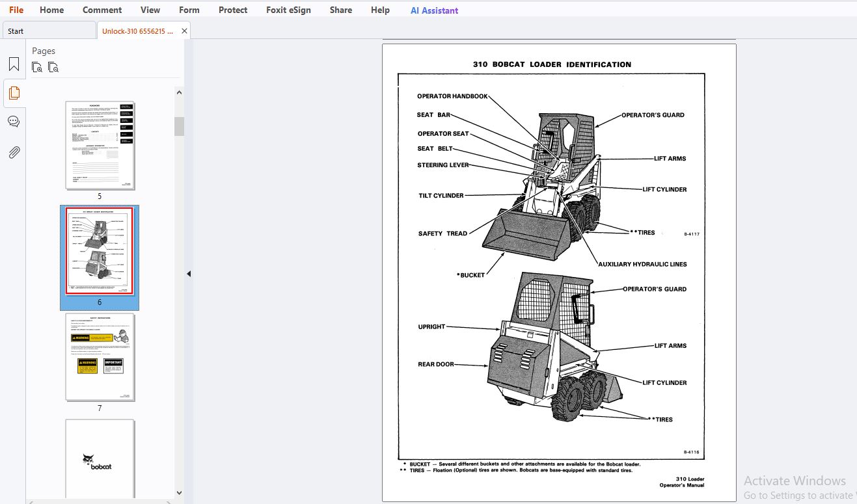The height and width of the screenshot is (504, 857).
Task: Select page 7 thumbnail
Action: pyautogui.click(x=100, y=357)
